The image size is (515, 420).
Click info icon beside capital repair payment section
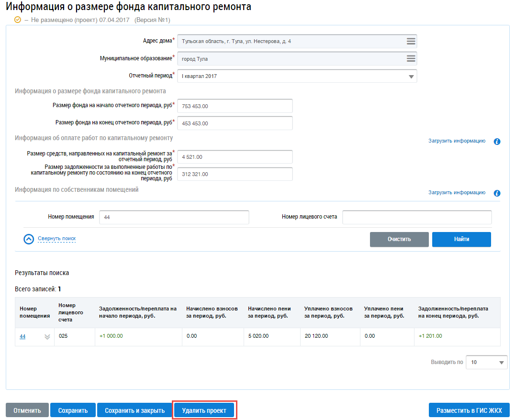click(x=497, y=142)
